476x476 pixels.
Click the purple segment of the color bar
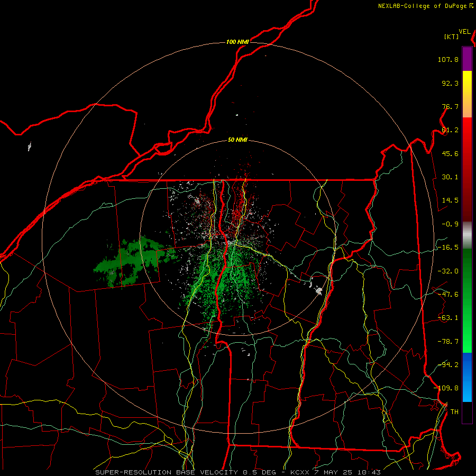point(467,59)
